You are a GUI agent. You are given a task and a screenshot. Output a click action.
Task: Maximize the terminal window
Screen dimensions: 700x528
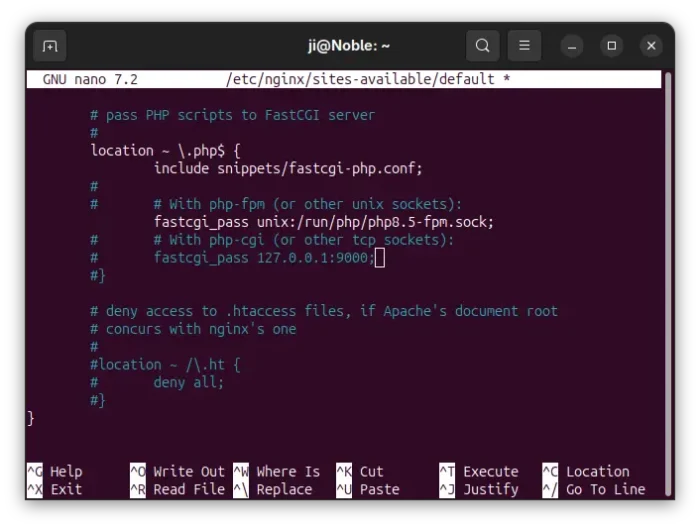tap(612, 46)
